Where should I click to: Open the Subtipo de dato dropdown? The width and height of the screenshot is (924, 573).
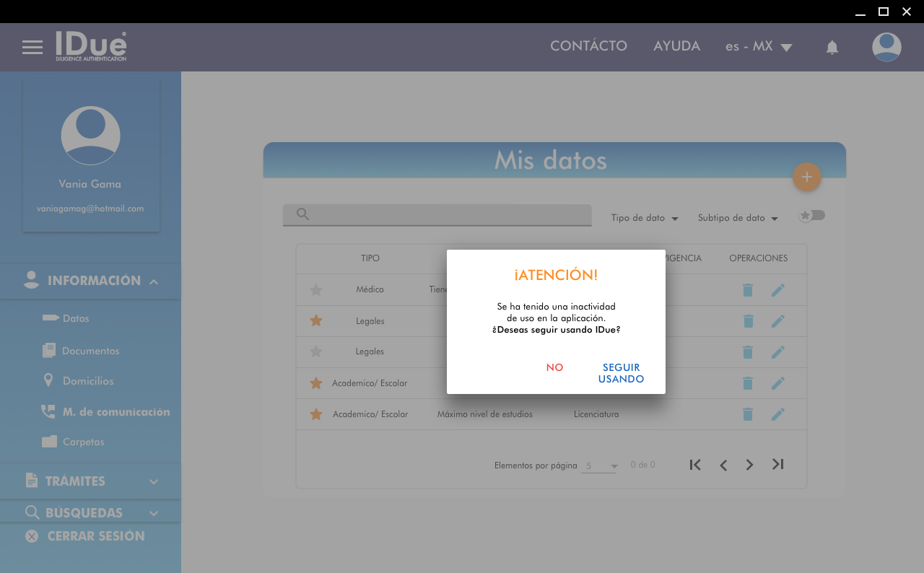[738, 218]
